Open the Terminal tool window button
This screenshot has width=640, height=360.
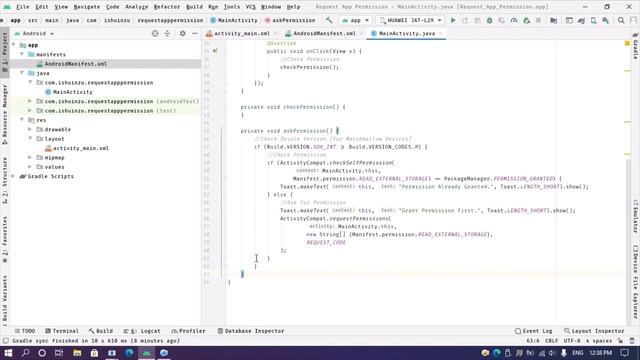pos(62,331)
